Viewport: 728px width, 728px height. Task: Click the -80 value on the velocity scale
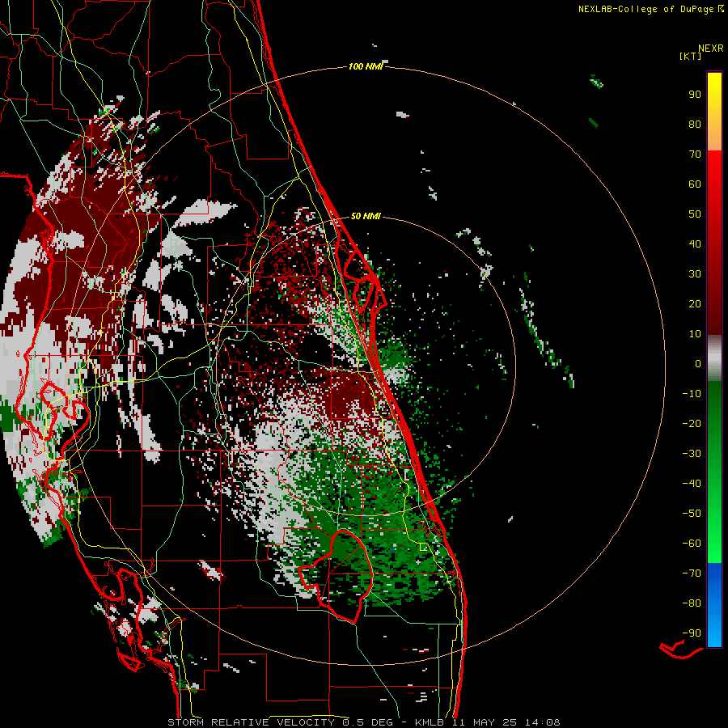(692, 603)
